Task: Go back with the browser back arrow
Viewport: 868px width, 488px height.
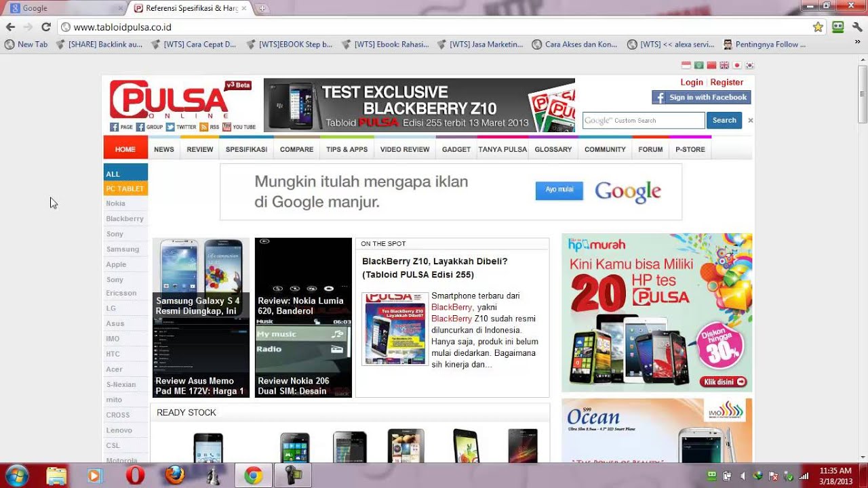Action: coord(10,27)
